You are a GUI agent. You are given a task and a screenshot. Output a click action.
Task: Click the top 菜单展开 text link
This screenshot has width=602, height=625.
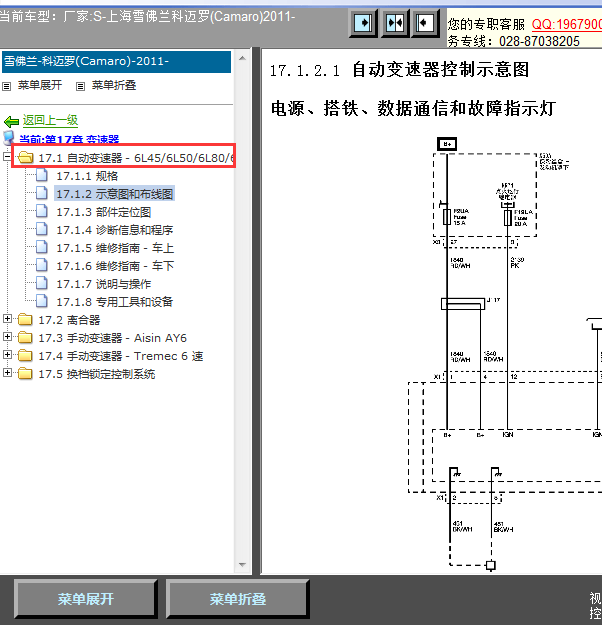tap(40, 85)
